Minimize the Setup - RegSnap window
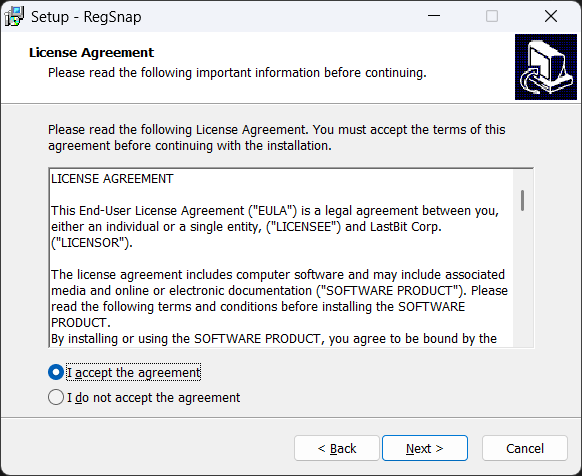The image size is (582, 476). pyautogui.click(x=434, y=16)
